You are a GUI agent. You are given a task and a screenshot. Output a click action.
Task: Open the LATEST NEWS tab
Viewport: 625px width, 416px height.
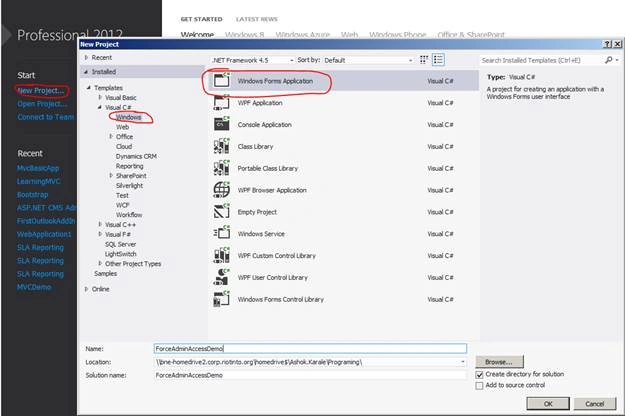(x=256, y=19)
